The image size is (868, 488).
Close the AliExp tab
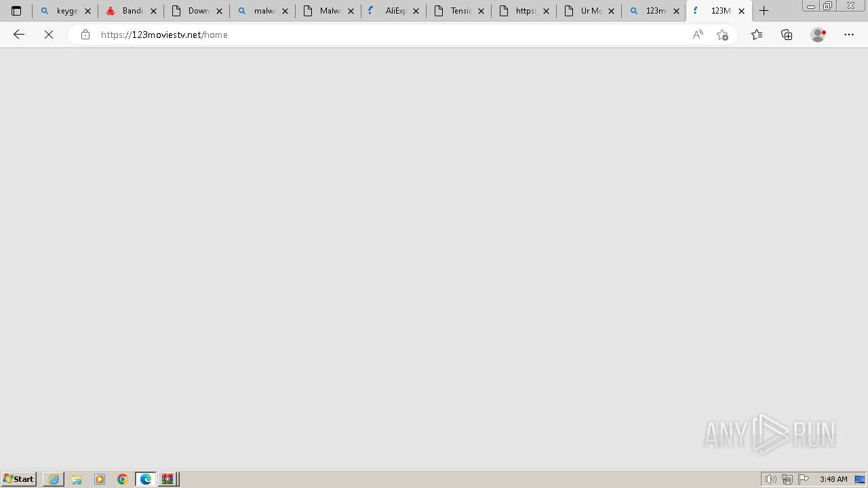pyautogui.click(x=416, y=11)
